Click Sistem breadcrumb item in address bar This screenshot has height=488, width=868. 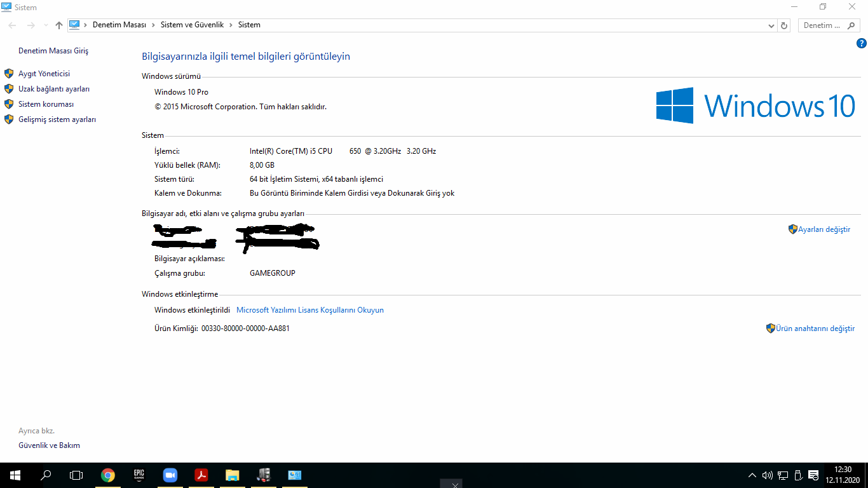249,25
